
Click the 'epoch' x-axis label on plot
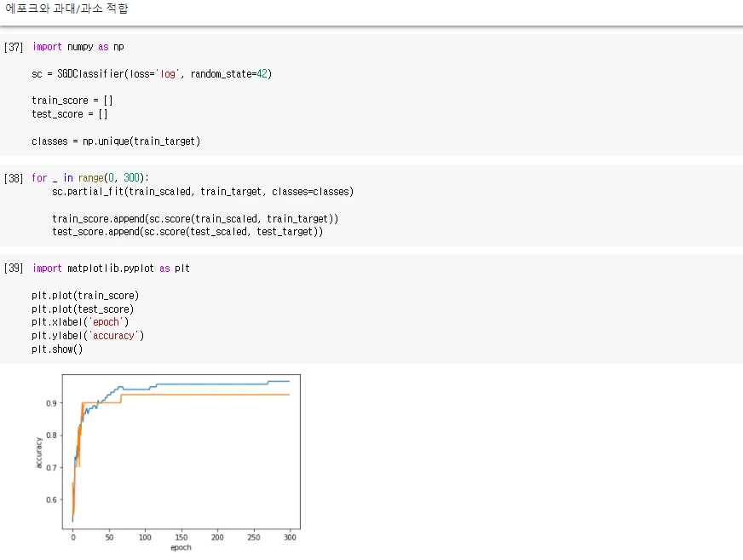(x=181, y=548)
